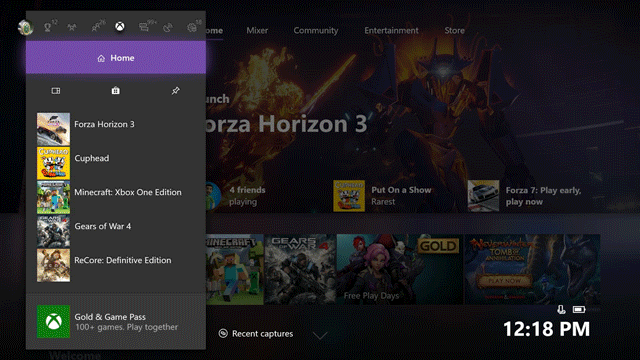Open ReCore: Definitive Edition

point(116,265)
